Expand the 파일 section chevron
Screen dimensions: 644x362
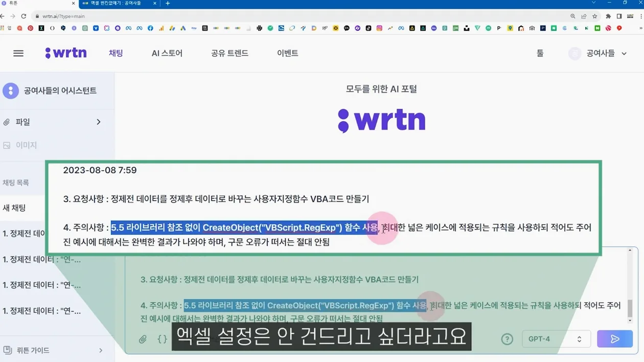coord(99,122)
